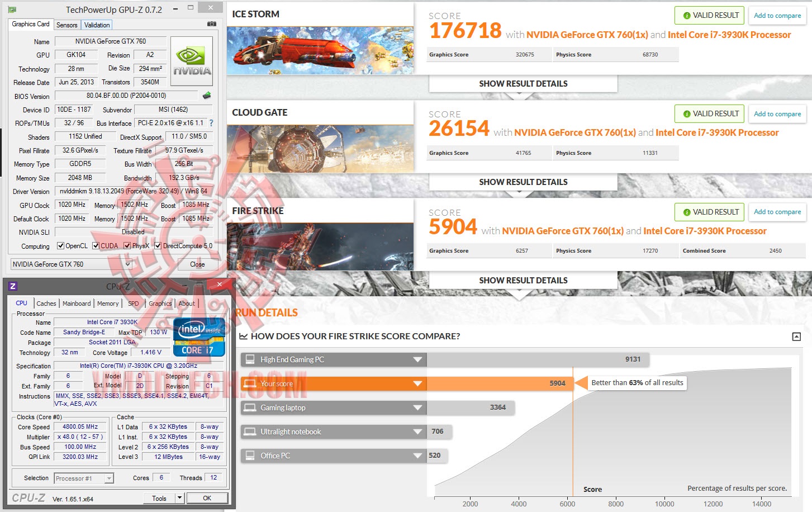Toggle the PhysX checkbox
The image size is (812, 512).
click(x=127, y=245)
